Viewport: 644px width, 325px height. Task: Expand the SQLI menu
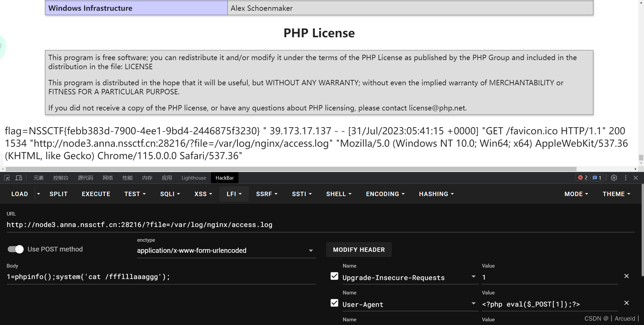170,194
